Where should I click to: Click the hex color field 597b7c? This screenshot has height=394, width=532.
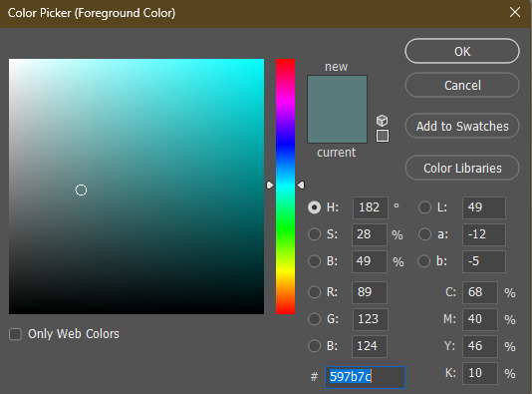[x=365, y=377]
